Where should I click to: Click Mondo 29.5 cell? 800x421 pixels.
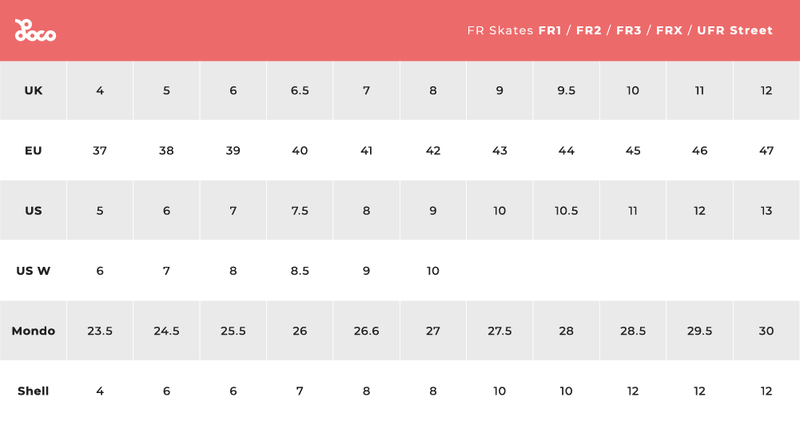point(699,331)
